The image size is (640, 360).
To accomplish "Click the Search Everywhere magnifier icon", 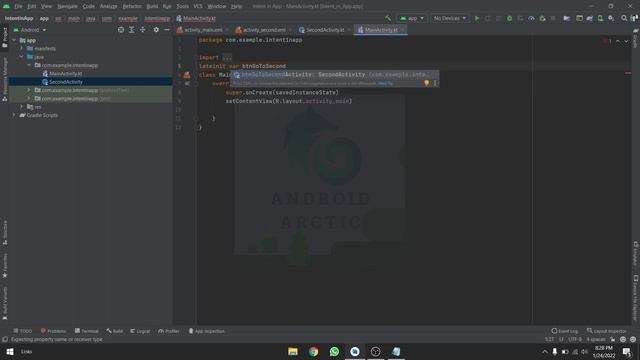I will click(x=624, y=18).
